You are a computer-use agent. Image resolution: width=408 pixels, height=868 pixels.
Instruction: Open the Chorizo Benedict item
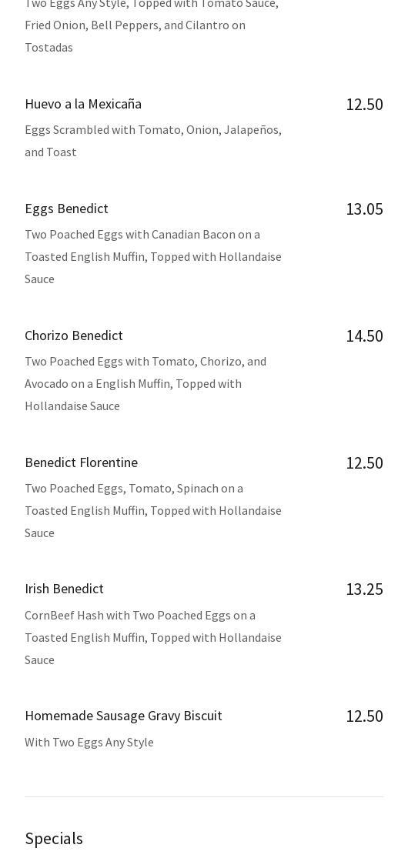click(74, 335)
